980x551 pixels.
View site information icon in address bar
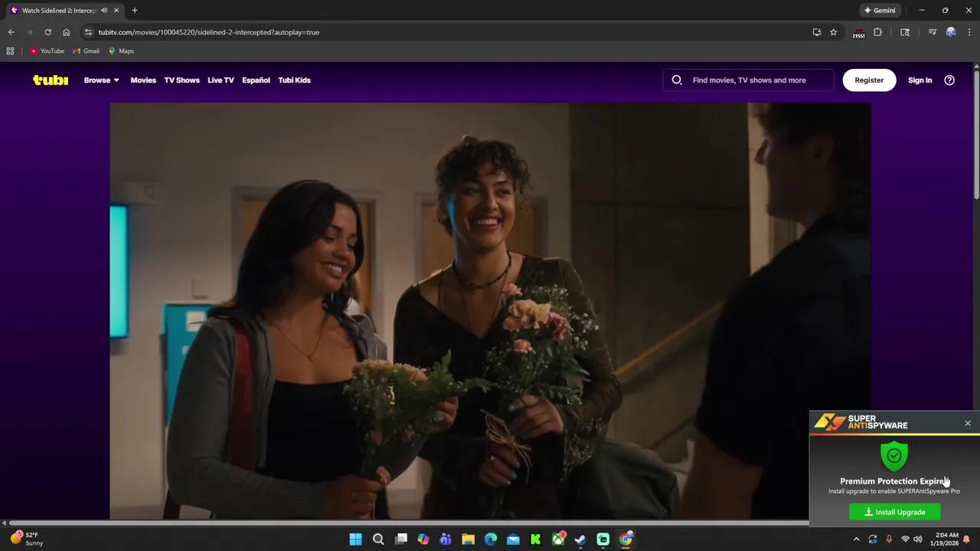pos(88,32)
